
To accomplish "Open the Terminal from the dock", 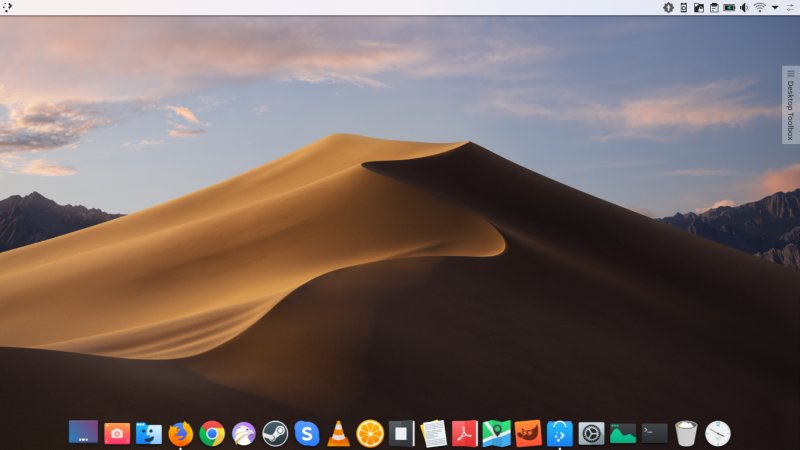I will [x=655, y=434].
